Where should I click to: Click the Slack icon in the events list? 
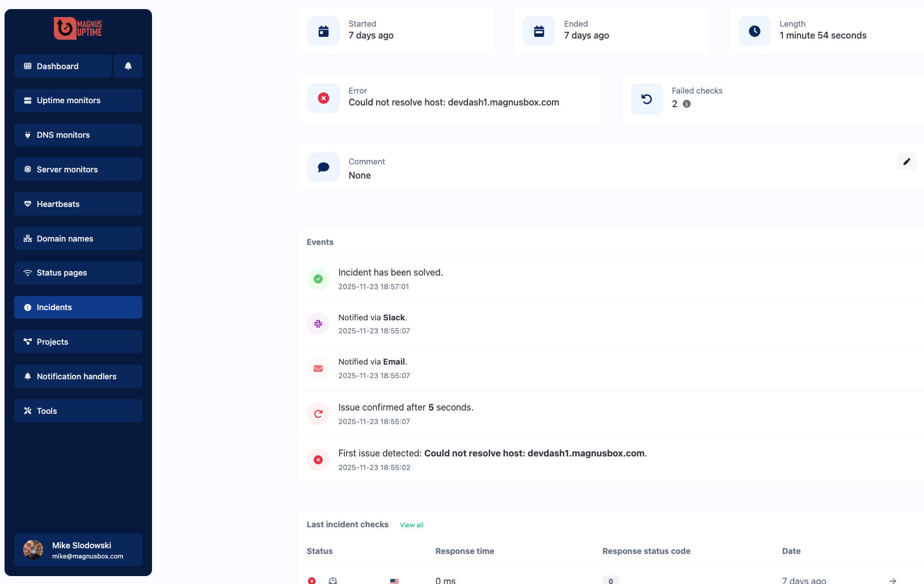click(x=318, y=324)
